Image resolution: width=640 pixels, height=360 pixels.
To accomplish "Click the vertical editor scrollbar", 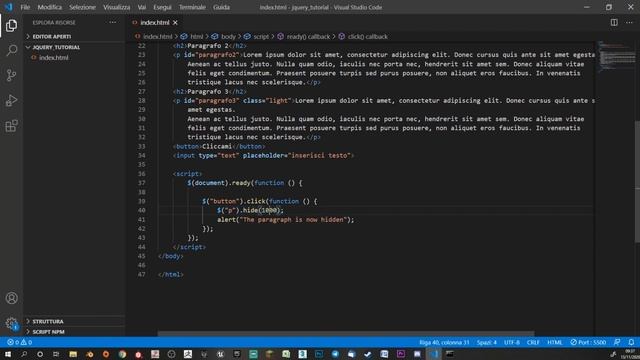I will pos(637,182).
